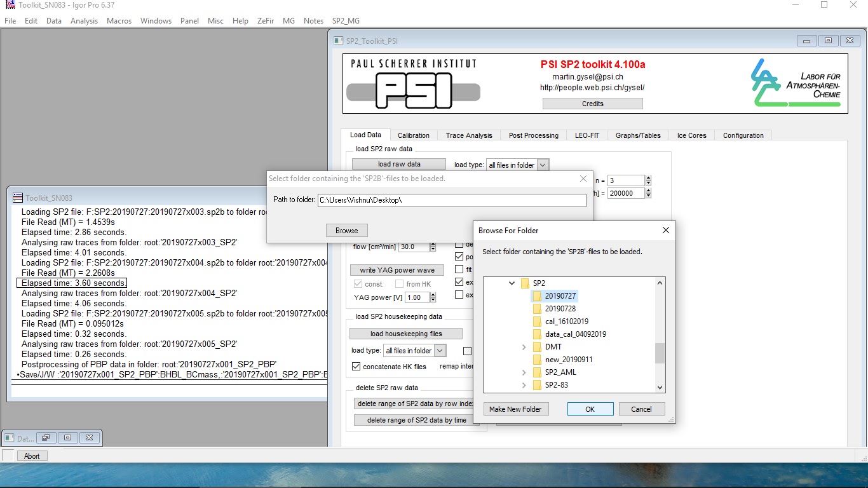This screenshot has width=868, height=488.
Task: Click the Credits button
Action: point(593,104)
